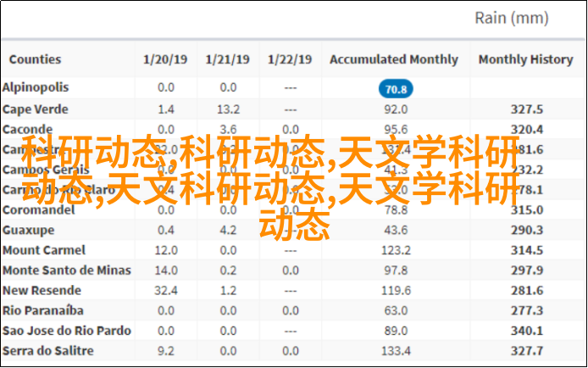Sort by the 1/20/19 column header
The image size is (588, 368).
click(165, 59)
